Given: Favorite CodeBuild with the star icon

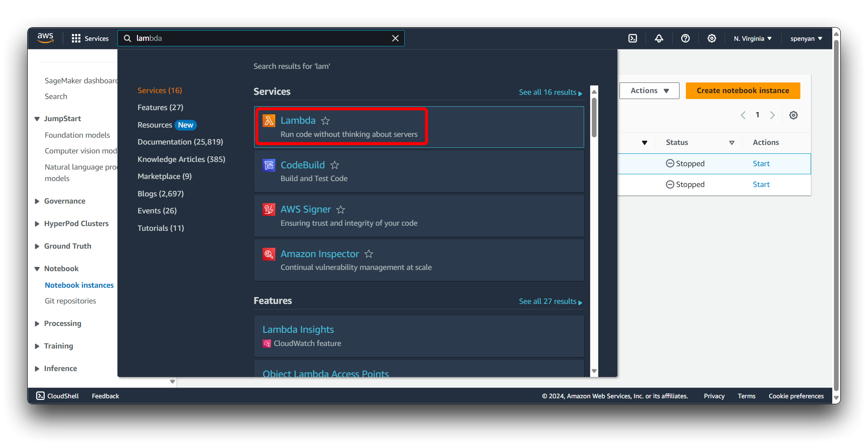Looking at the screenshot, I should pos(335,165).
